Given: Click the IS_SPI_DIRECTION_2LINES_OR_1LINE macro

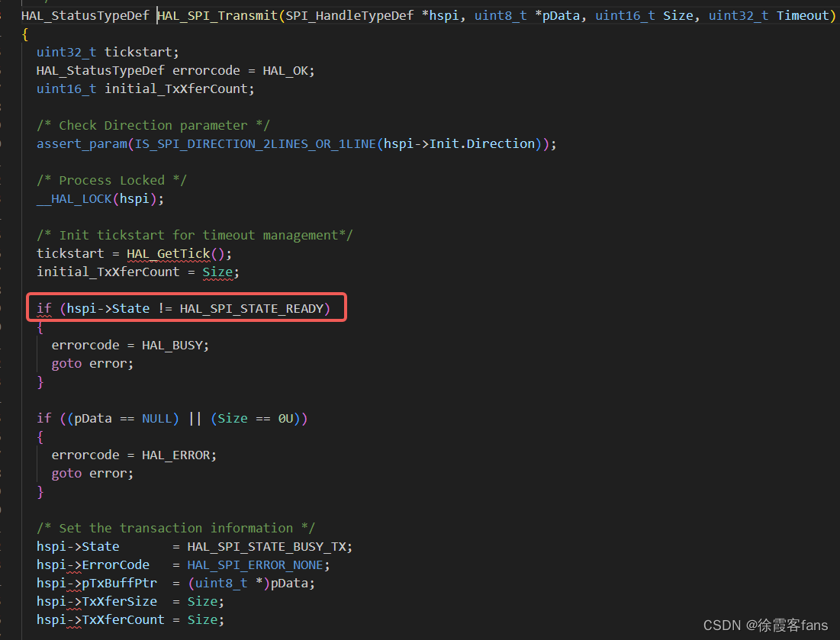Looking at the screenshot, I should coord(253,143).
